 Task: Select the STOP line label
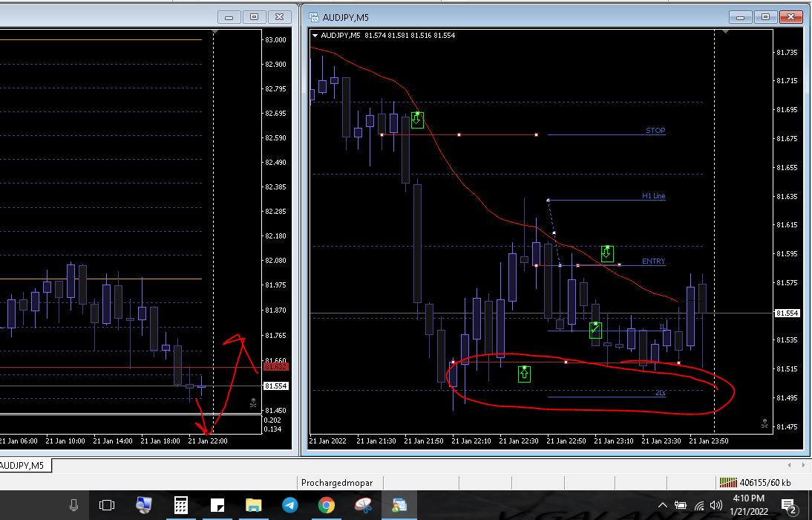click(655, 131)
